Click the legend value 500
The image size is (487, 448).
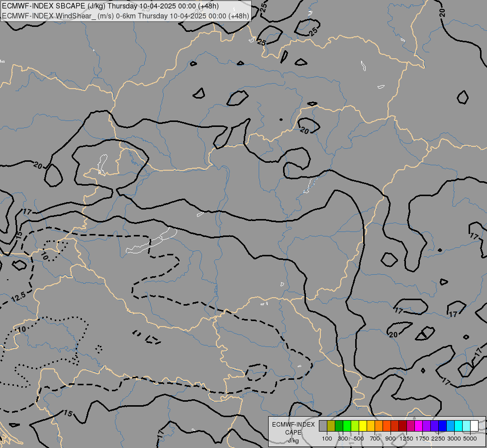(x=359, y=439)
